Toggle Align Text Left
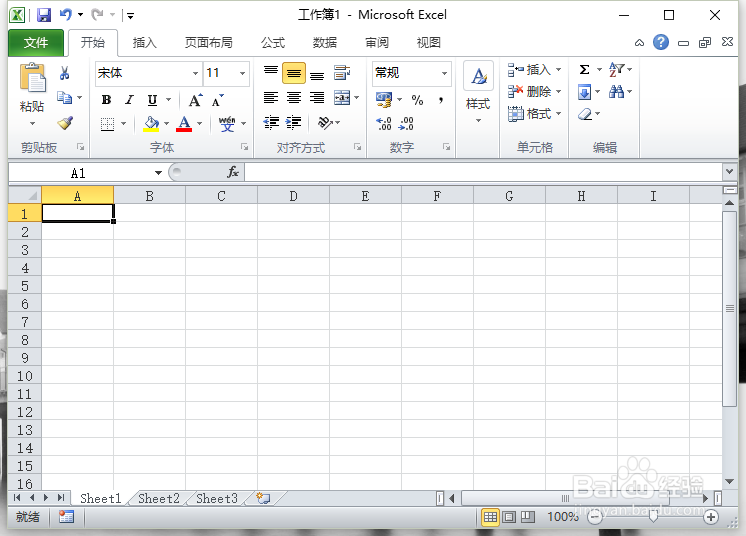 [x=271, y=98]
